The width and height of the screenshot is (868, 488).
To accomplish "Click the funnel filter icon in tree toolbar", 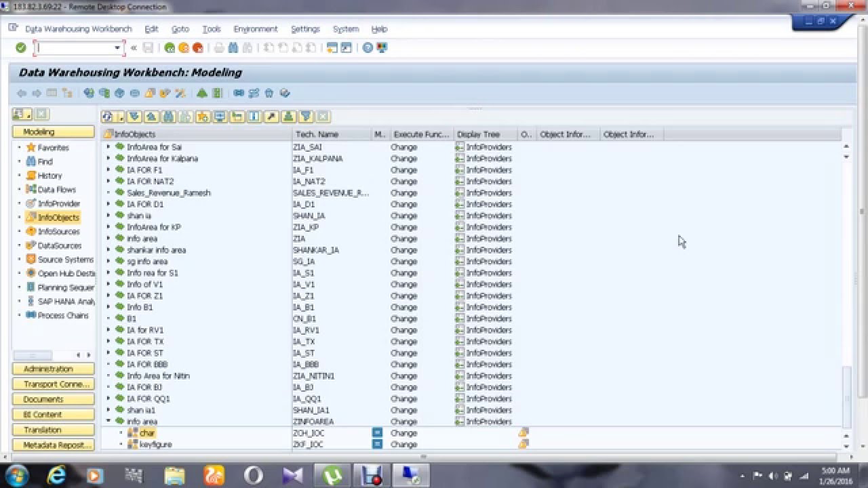I will point(306,117).
